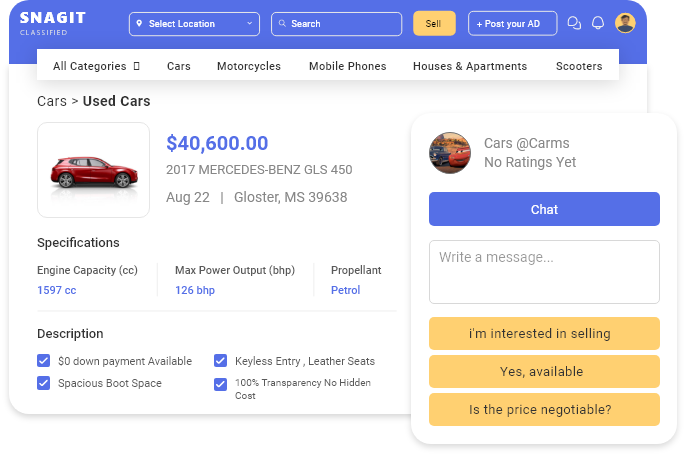Select 'Is the price negotiable?' quick reply
Screen dimensions: 686x456
click(x=544, y=409)
